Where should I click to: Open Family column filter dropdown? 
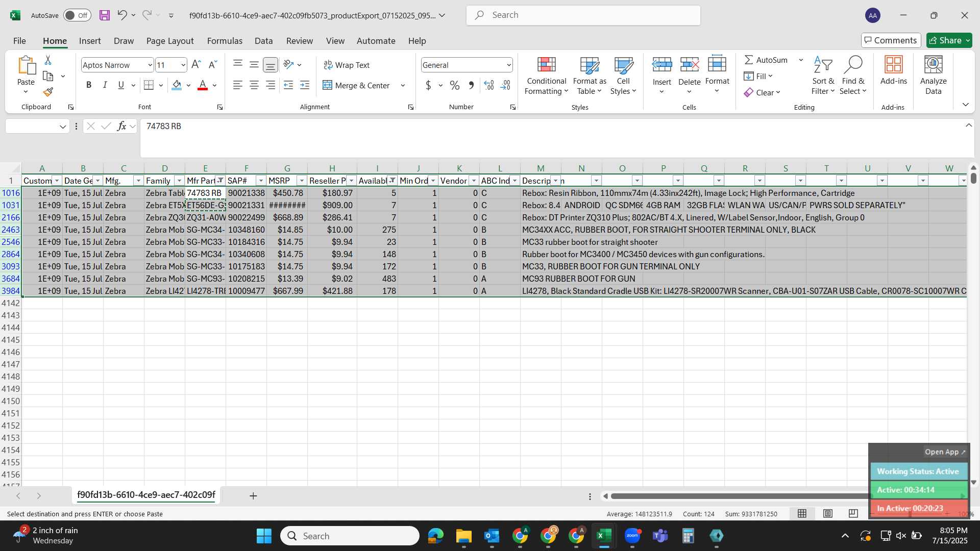pos(179,181)
